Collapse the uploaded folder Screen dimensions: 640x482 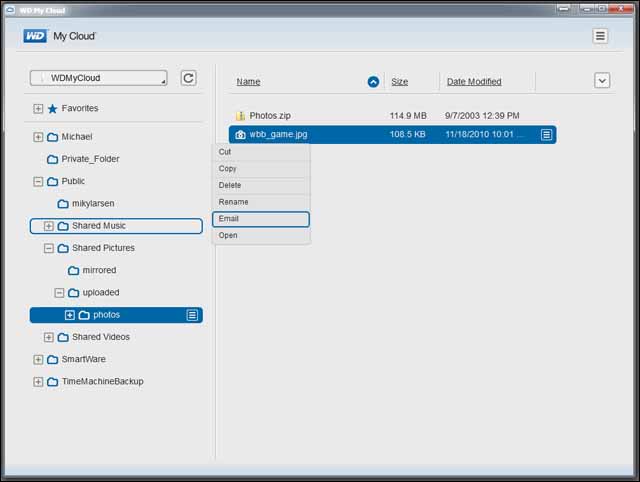click(59, 293)
